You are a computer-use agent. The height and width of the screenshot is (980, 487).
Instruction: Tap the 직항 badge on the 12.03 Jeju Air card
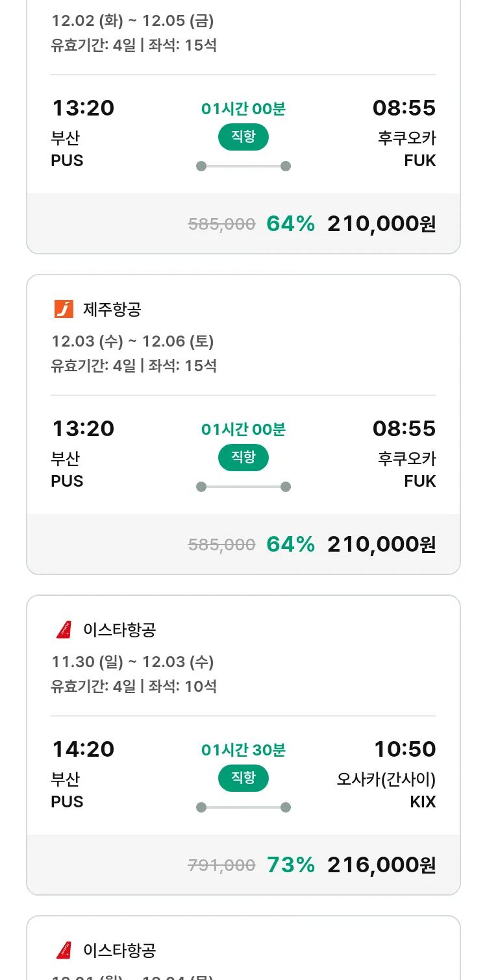pyautogui.click(x=243, y=458)
